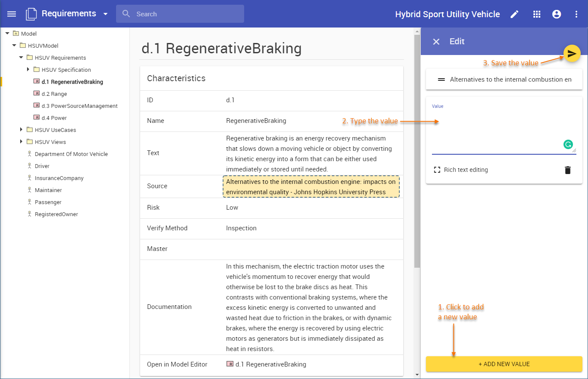Open the Requirements dropdown arrow
Screen dimensions: 588x379
pos(105,14)
